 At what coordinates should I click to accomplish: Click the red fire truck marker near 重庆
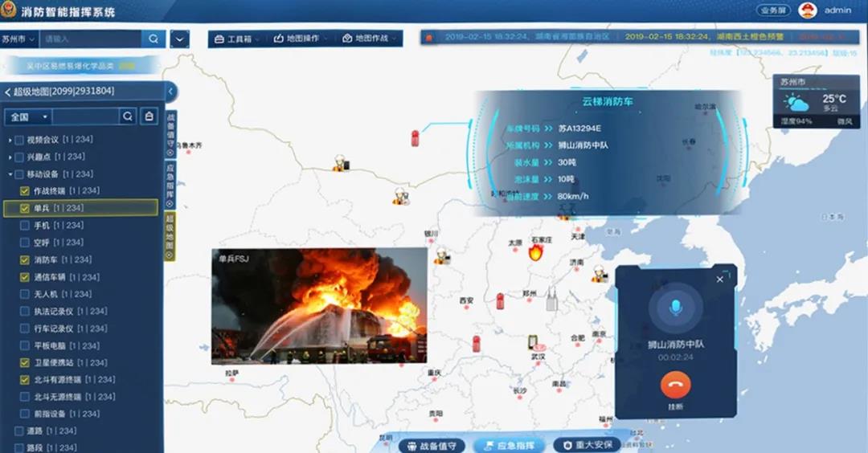(x=476, y=344)
